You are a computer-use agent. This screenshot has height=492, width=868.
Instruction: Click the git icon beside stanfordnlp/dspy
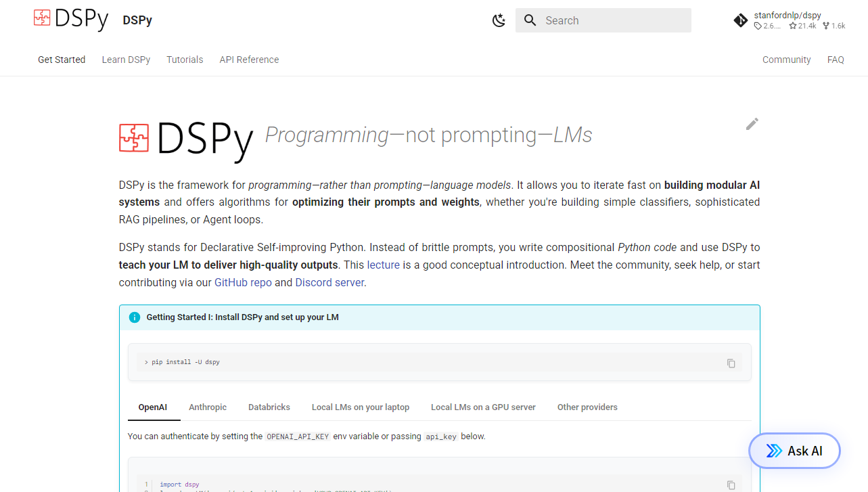[x=741, y=20]
